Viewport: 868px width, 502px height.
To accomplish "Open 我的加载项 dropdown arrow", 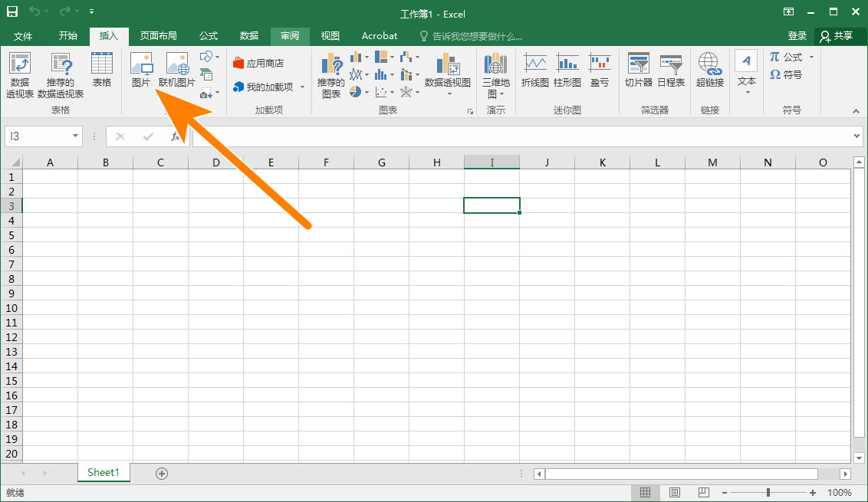I will coord(302,87).
